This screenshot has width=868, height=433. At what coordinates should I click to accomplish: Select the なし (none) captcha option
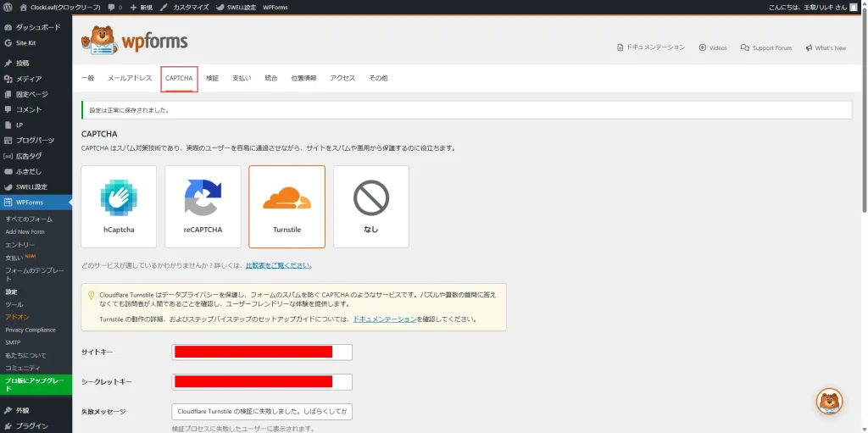coord(370,206)
